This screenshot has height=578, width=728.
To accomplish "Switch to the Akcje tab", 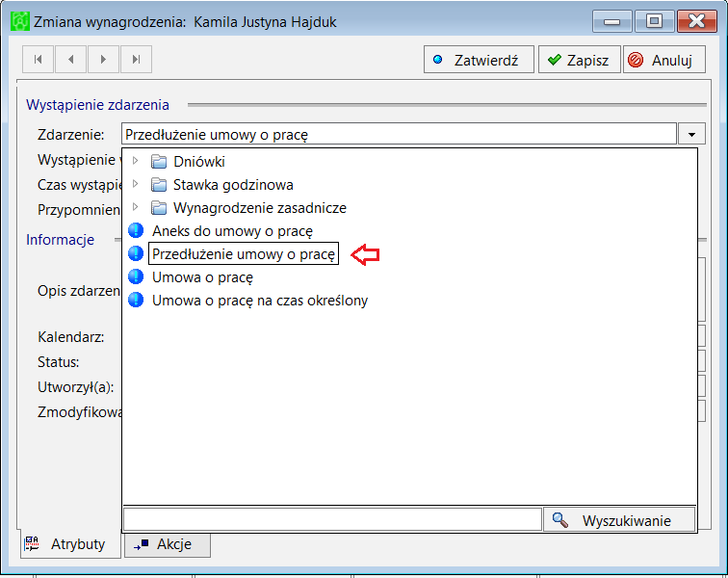I will tap(168, 544).
